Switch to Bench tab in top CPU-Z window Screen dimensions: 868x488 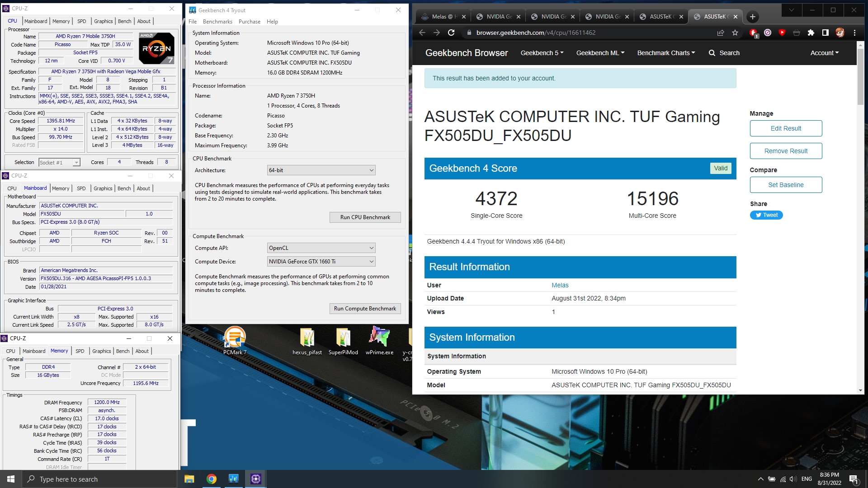124,21
